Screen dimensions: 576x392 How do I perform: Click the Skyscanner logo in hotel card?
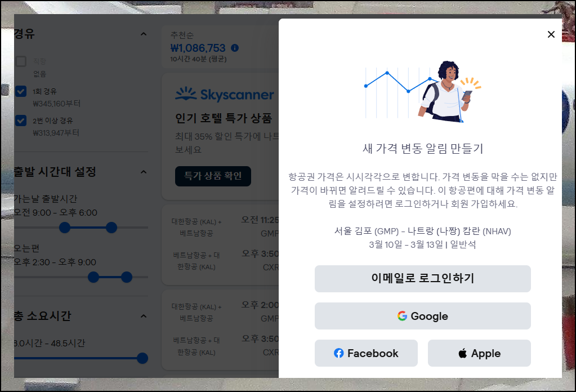click(225, 95)
